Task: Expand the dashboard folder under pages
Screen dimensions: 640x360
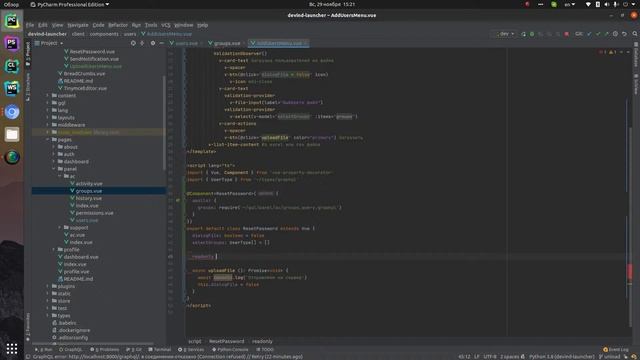Action: point(54,162)
